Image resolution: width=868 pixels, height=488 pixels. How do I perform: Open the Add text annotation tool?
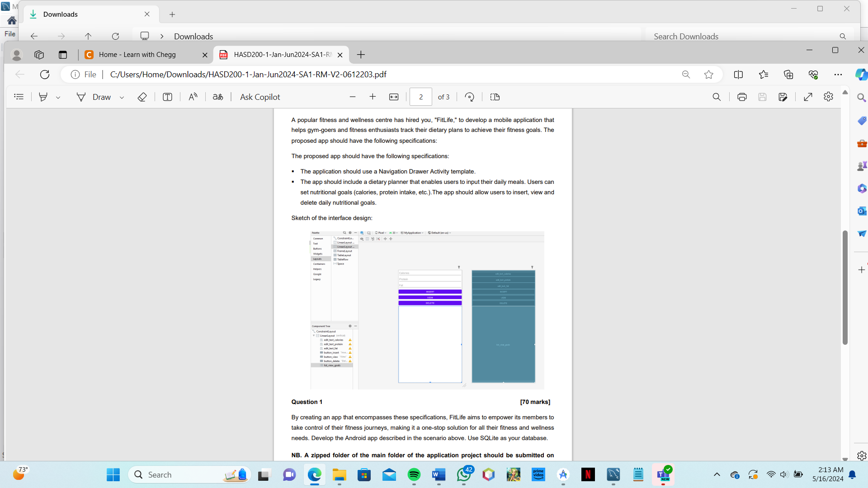pos(167,97)
